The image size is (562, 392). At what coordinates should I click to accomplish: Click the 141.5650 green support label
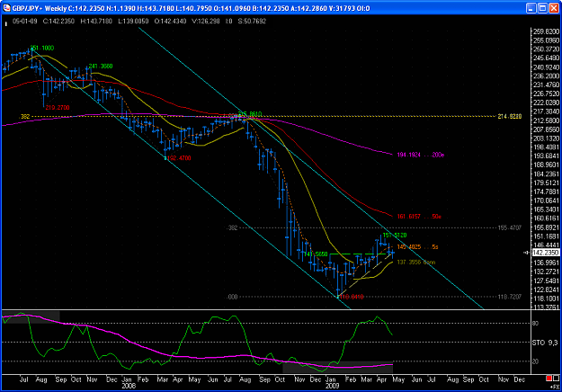tap(316, 254)
